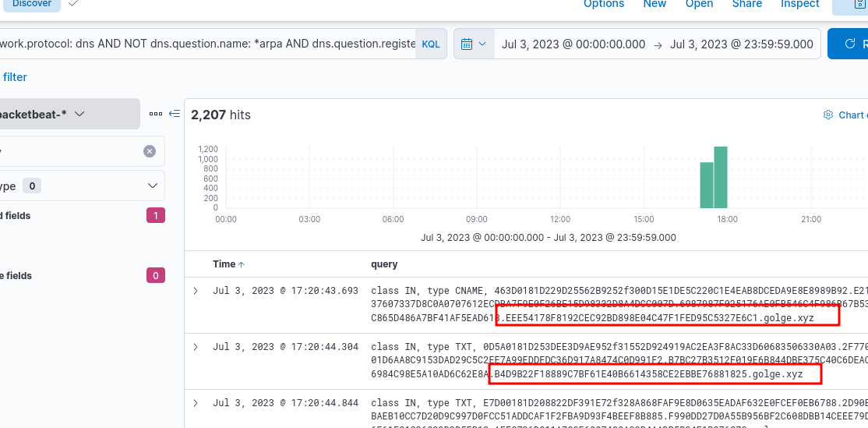Collapse the field sidebar arrow icon
The image size is (868, 428).
[x=175, y=114]
